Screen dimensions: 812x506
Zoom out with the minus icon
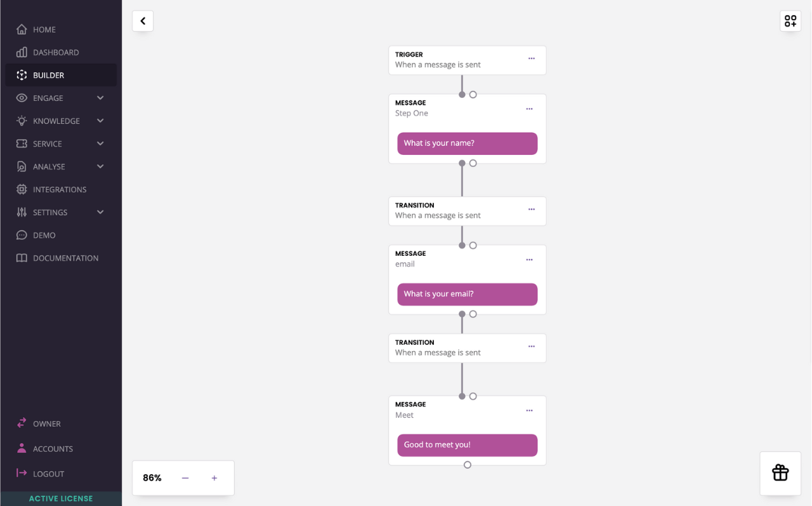[x=185, y=478]
